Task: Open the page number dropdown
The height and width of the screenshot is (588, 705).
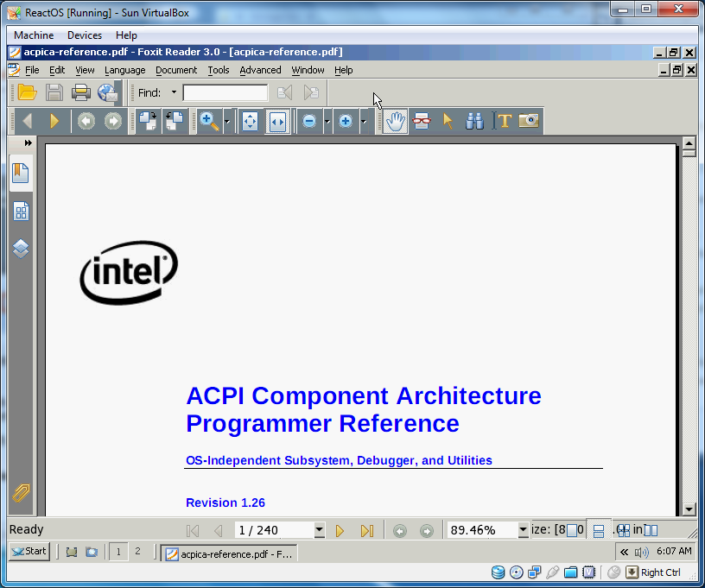Action: 319,530
